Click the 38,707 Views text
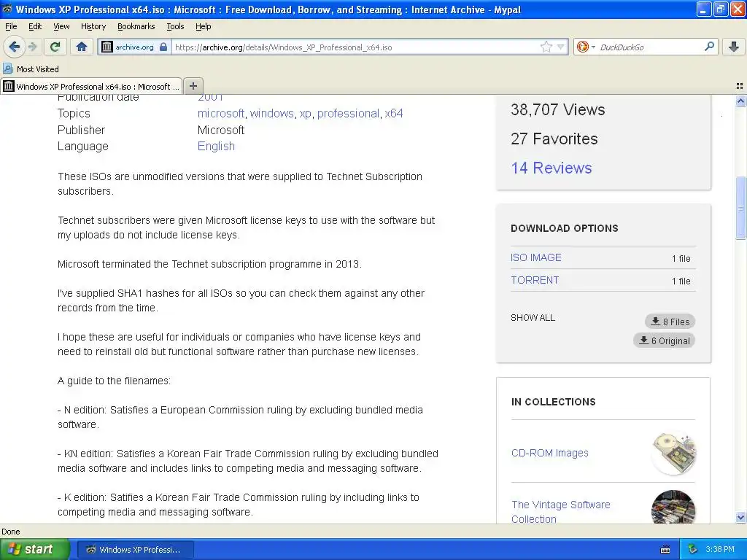This screenshot has width=747, height=560. click(558, 110)
